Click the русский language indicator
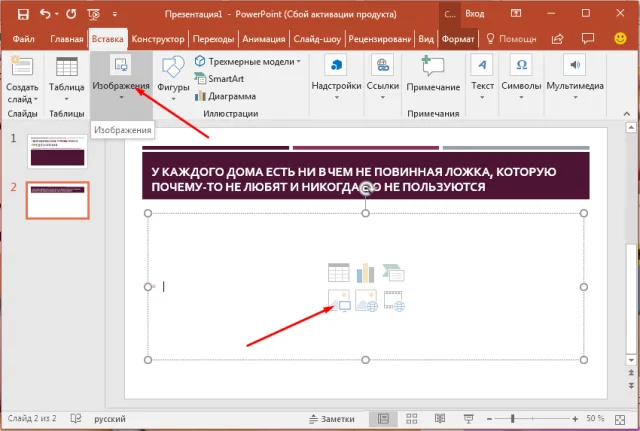The width and height of the screenshot is (640, 431). [x=110, y=419]
